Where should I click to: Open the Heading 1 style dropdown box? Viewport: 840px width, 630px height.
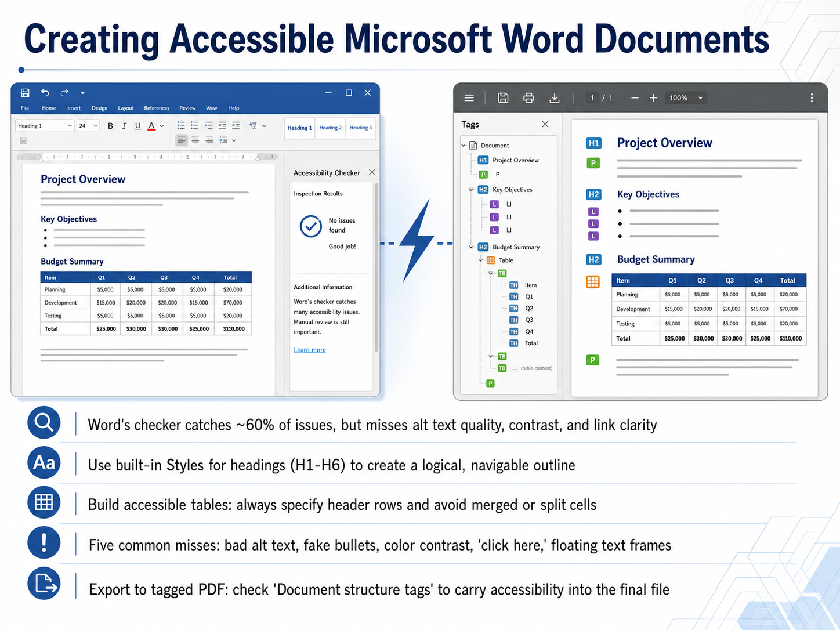coord(45,126)
